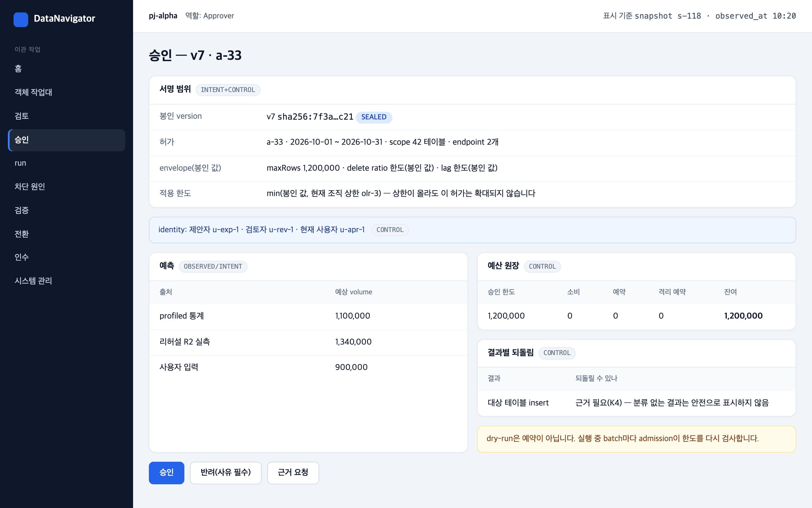Click the pj-alpha project name
This screenshot has height=508, width=812.
pos(163,16)
